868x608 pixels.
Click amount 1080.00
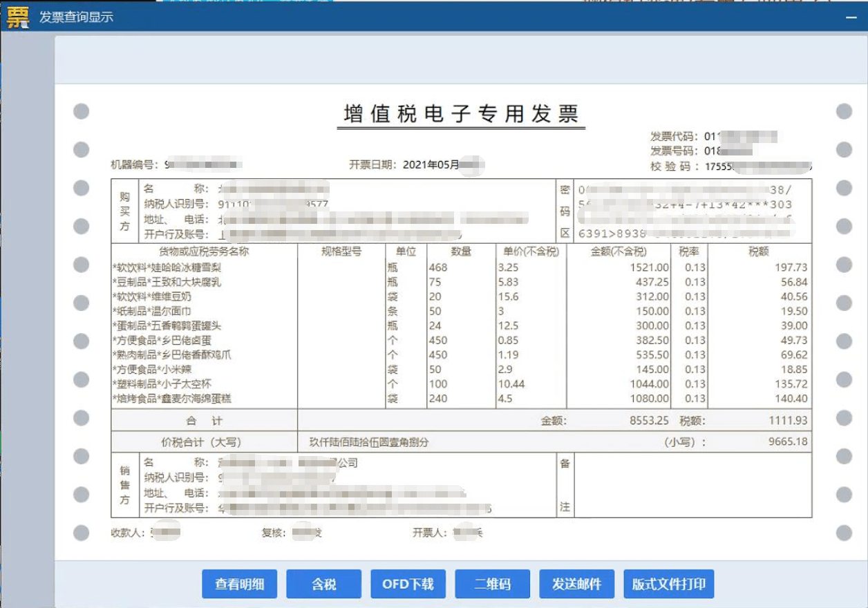click(x=649, y=398)
